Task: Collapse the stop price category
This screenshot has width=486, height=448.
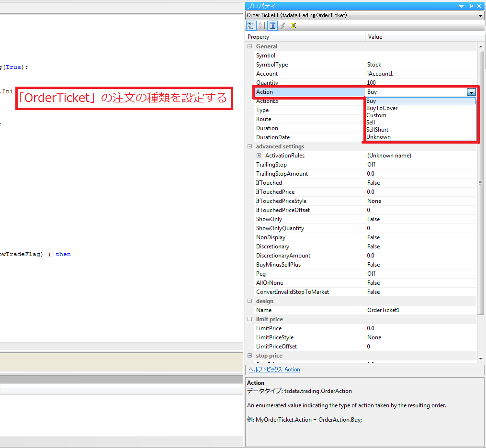Action: click(x=250, y=355)
